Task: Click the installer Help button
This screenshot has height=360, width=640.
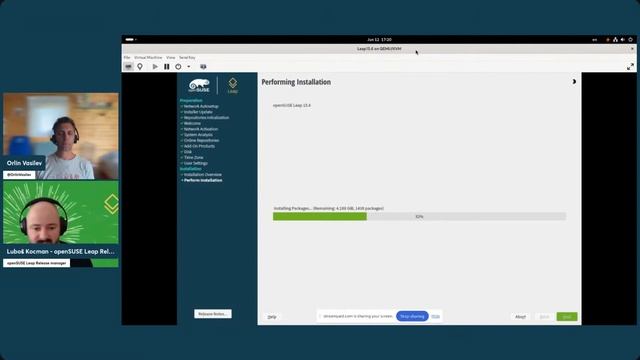Action: point(272,317)
